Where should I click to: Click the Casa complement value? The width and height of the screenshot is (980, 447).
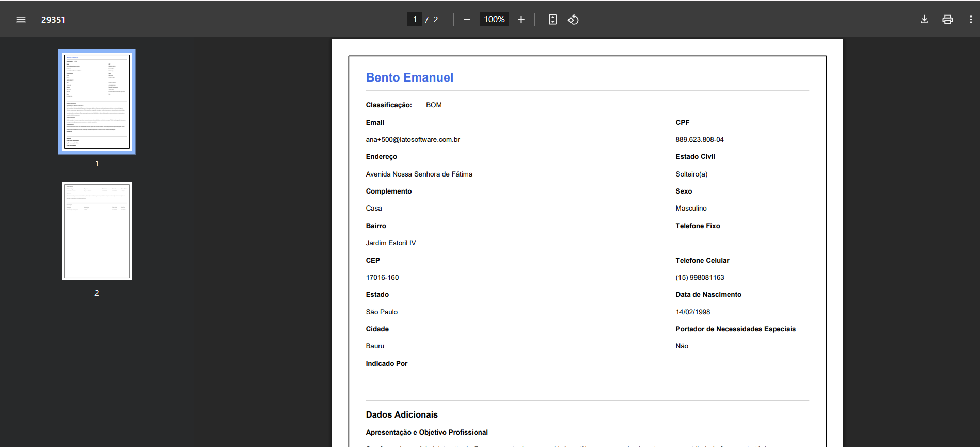point(374,208)
